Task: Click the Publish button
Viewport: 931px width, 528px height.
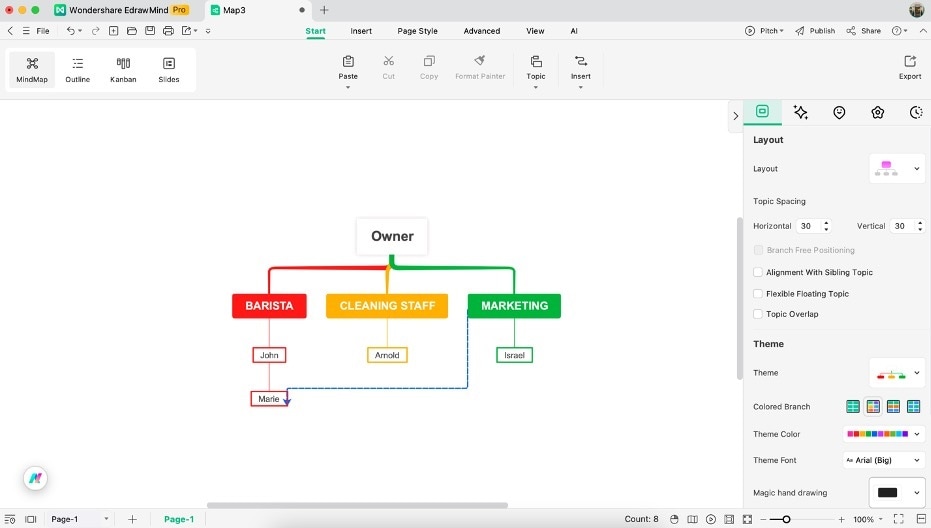Action: (x=815, y=31)
